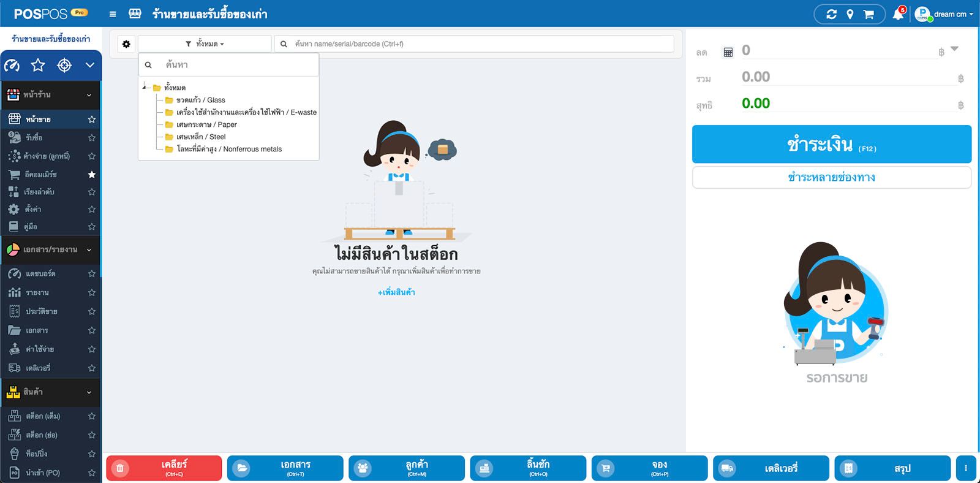Collapse the ทั้งหมด tree root arrow

pyautogui.click(x=145, y=87)
